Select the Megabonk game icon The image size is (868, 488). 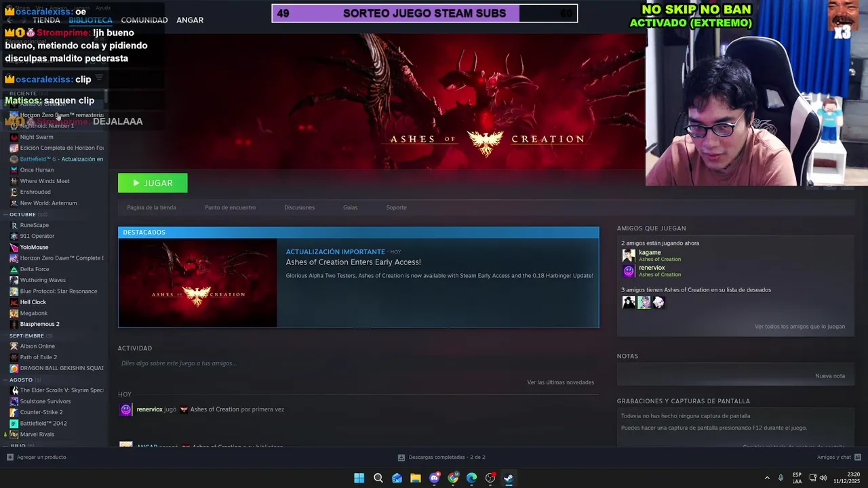14,313
